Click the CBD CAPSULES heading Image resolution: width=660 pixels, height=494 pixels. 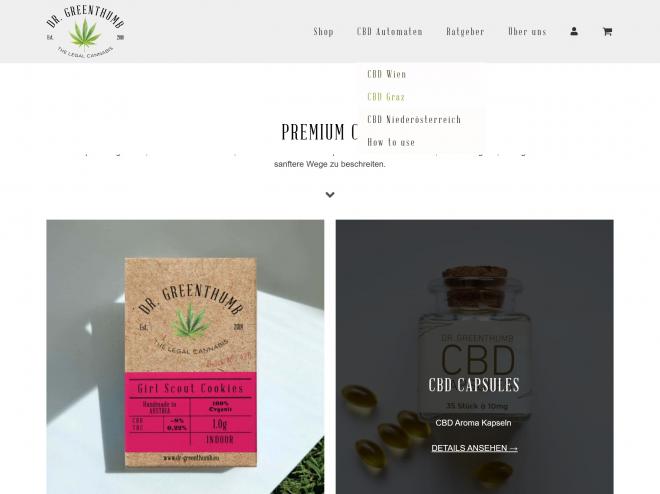pos(474,385)
